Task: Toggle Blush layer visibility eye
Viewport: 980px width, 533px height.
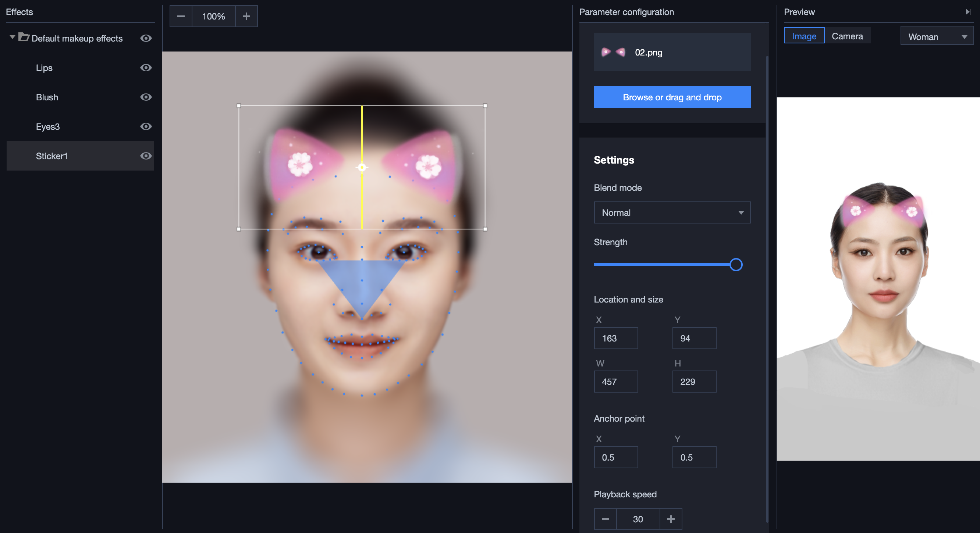Action: (146, 97)
